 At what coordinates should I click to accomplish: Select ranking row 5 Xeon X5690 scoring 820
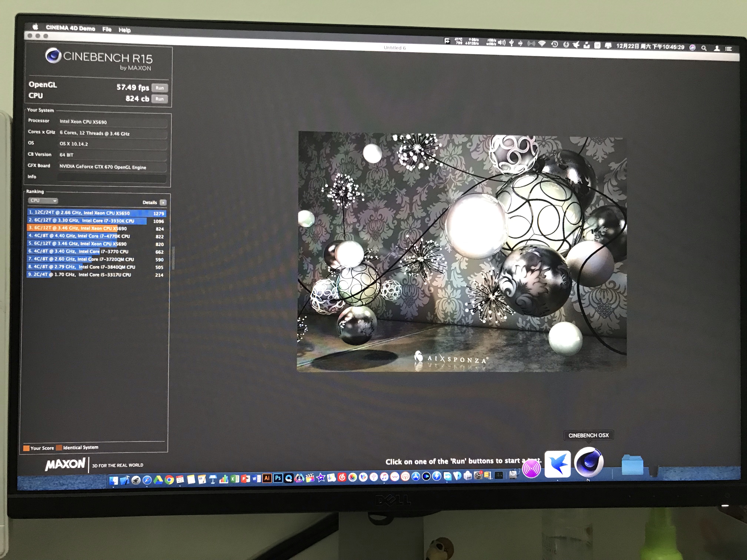97,244
